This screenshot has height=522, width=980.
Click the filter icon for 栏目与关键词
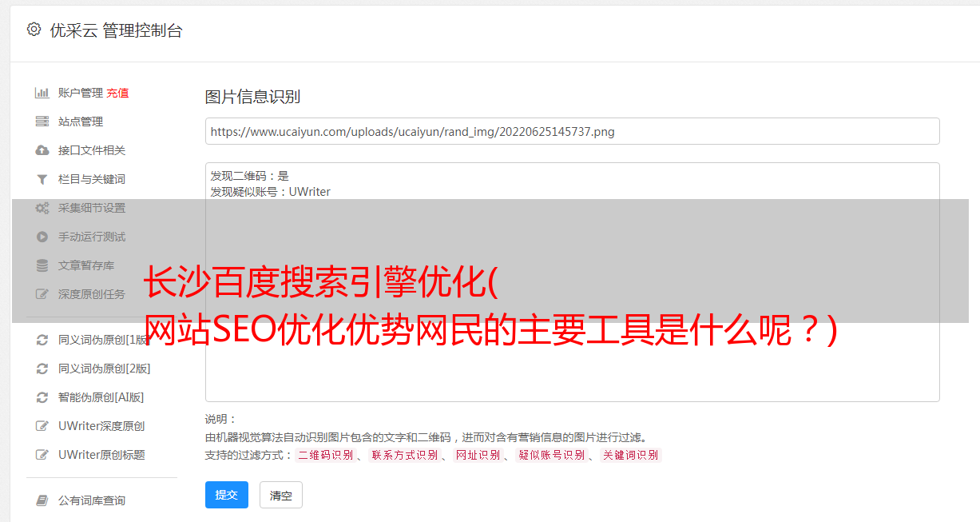42,179
